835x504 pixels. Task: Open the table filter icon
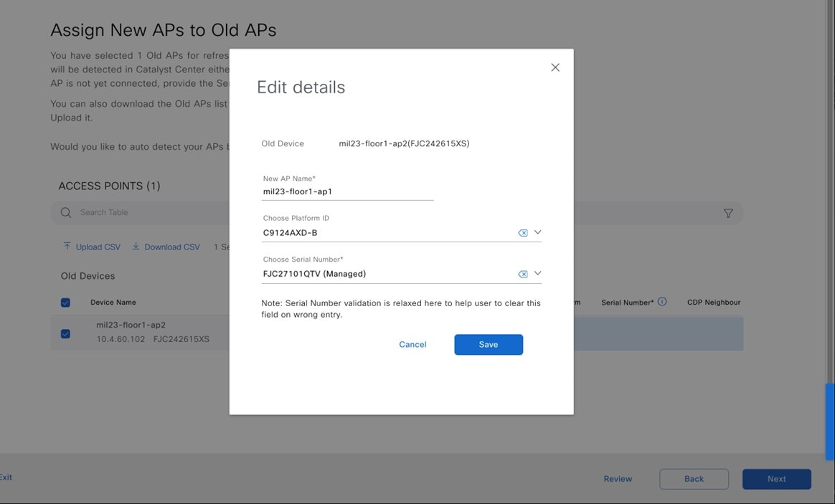[x=728, y=213]
